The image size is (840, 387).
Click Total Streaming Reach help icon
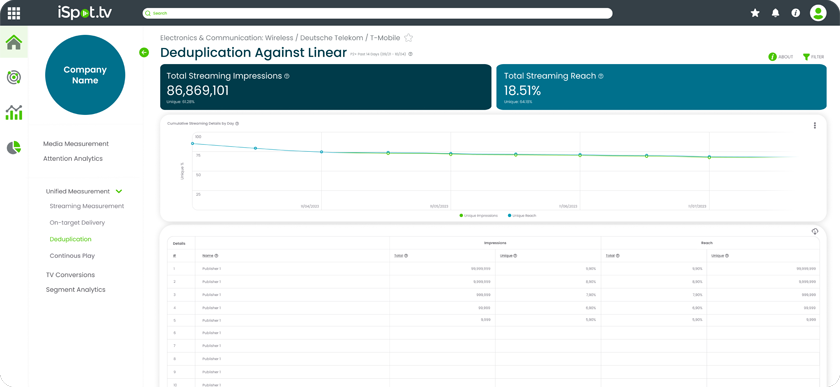tap(601, 76)
